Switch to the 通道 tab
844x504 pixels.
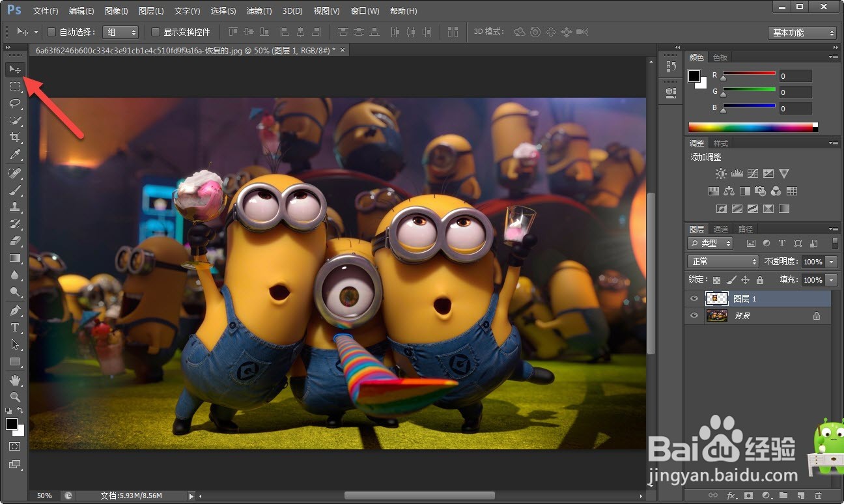point(721,229)
